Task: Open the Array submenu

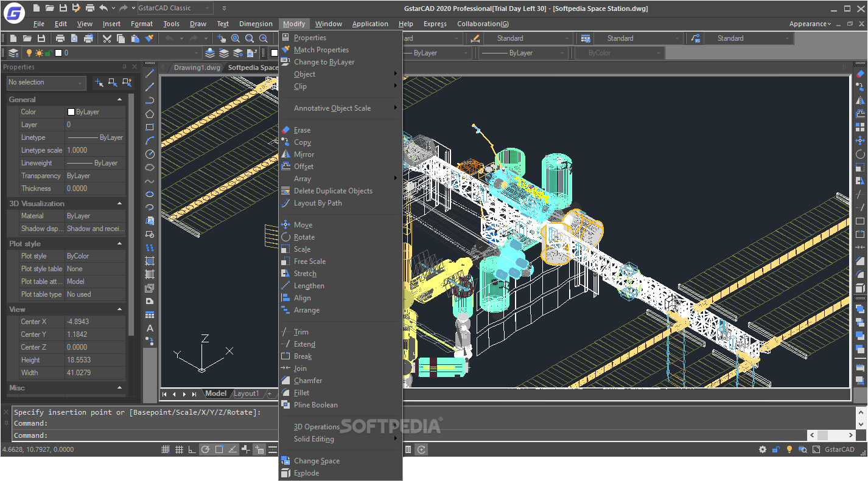Action: click(x=340, y=179)
